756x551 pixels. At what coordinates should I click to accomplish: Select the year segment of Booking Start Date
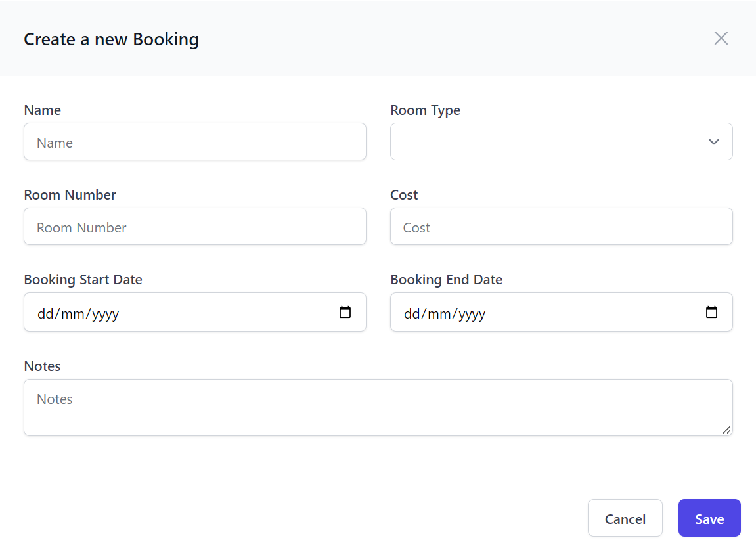[105, 314]
